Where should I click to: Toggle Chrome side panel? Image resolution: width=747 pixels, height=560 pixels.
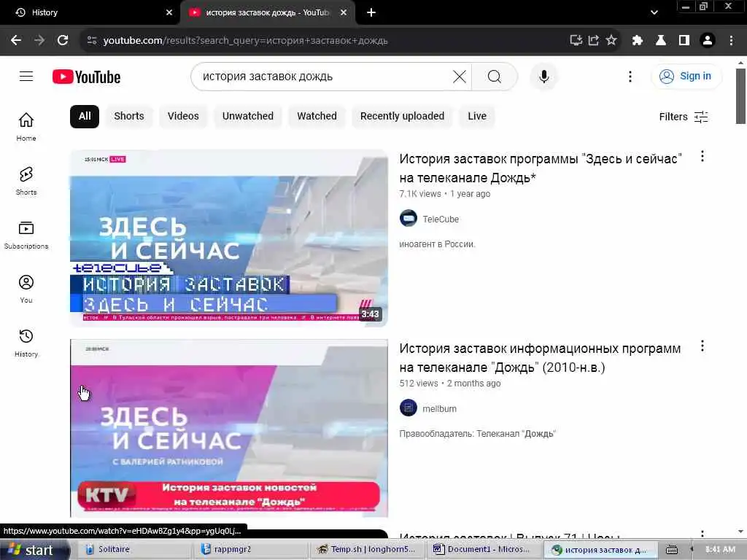point(684,41)
